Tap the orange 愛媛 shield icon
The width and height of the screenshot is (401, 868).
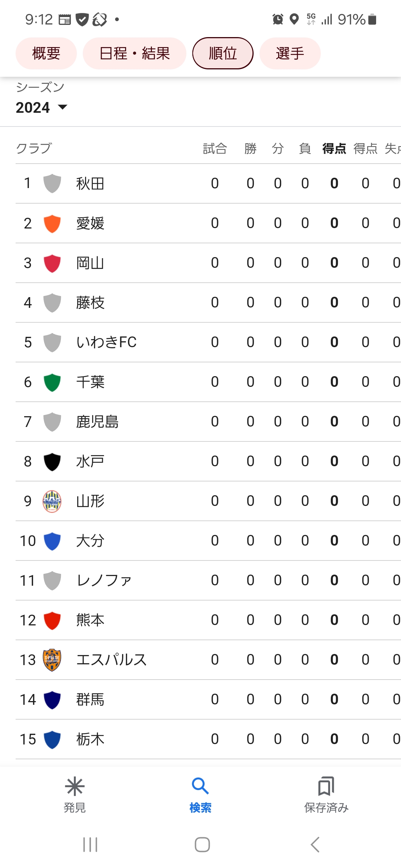click(52, 224)
